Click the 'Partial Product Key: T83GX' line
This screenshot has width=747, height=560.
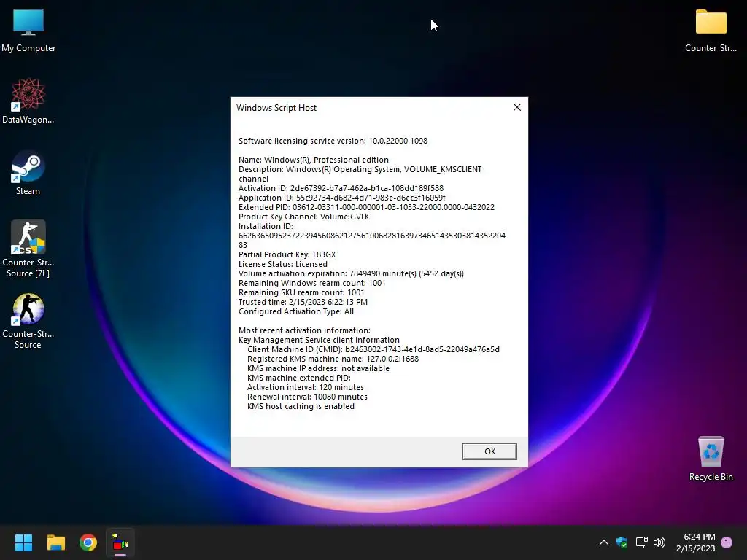pyautogui.click(x=287, y=254)
